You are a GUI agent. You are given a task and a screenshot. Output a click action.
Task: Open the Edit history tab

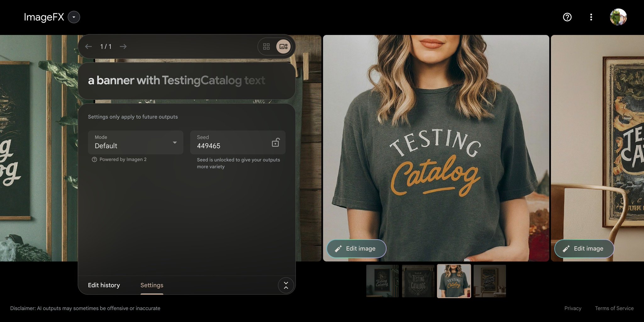click(104, 285)
